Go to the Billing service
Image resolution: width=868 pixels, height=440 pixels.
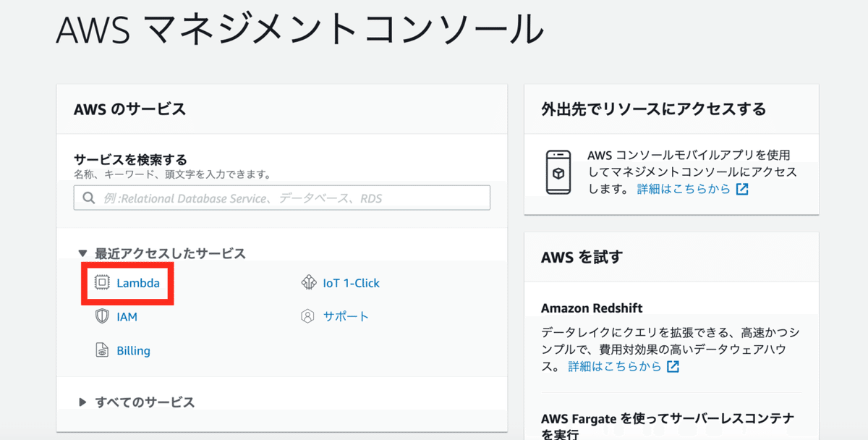(133, 350)
